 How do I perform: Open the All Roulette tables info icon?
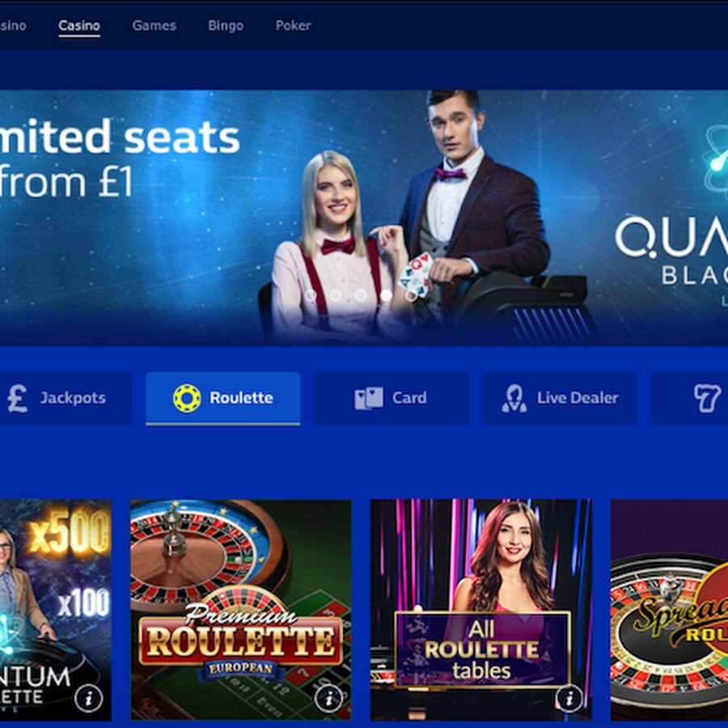pos(569,698)
